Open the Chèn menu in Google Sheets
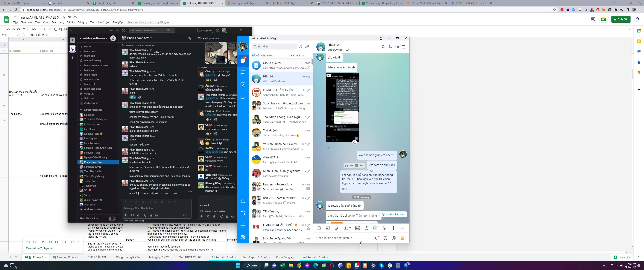Image resolution: width=644 pixels, height=270 pixels. 46,22
